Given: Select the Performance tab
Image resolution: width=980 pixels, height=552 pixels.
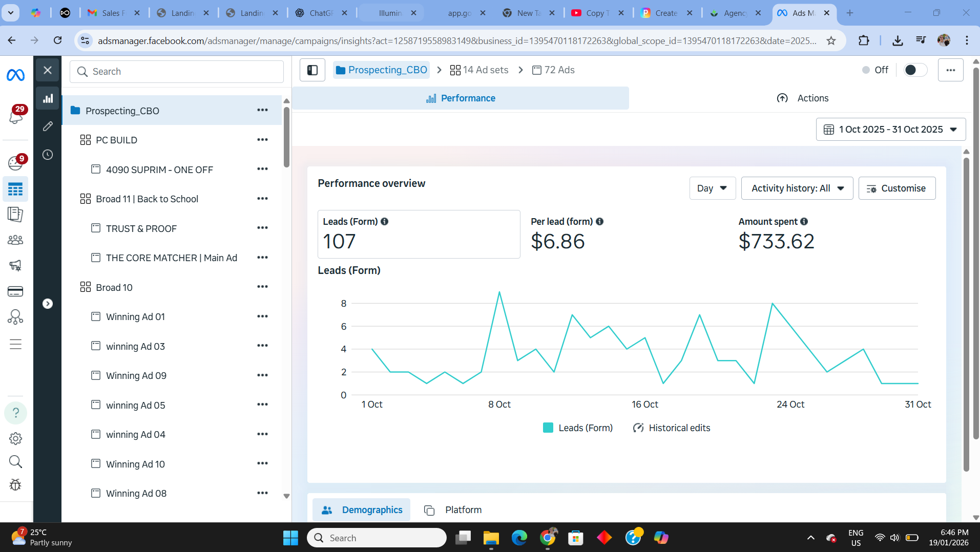Looking at the screenshot, I should (460, 98).
